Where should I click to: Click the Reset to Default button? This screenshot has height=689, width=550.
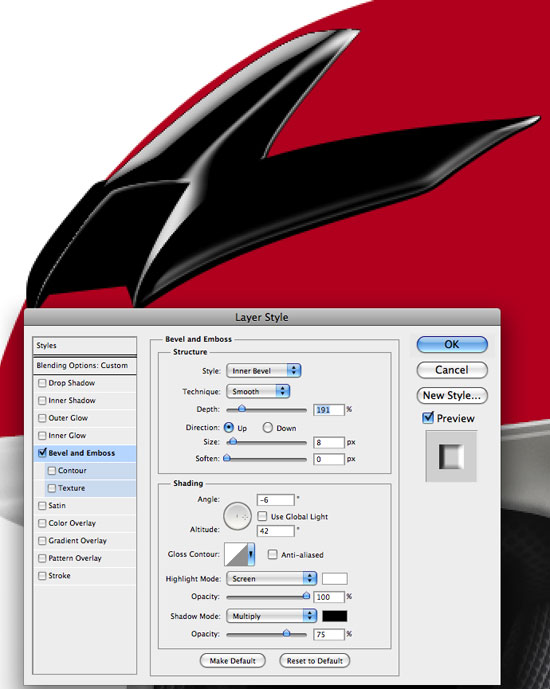point(315,660)
